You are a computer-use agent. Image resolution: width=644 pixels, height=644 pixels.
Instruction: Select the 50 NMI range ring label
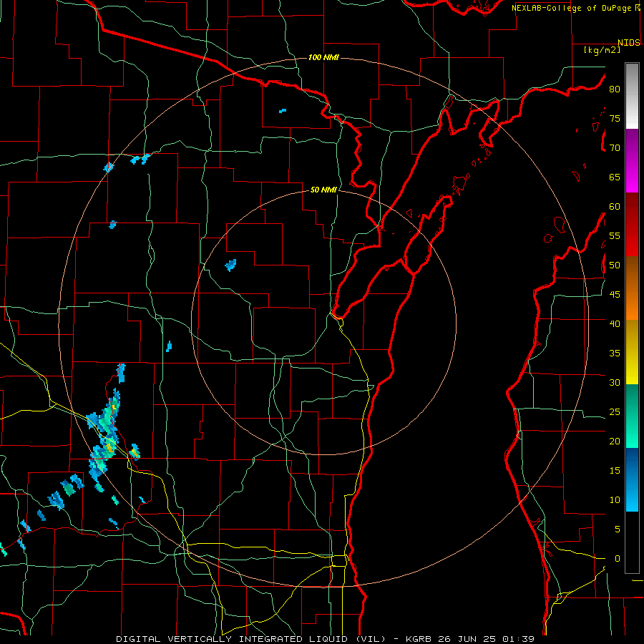point(323,190)
